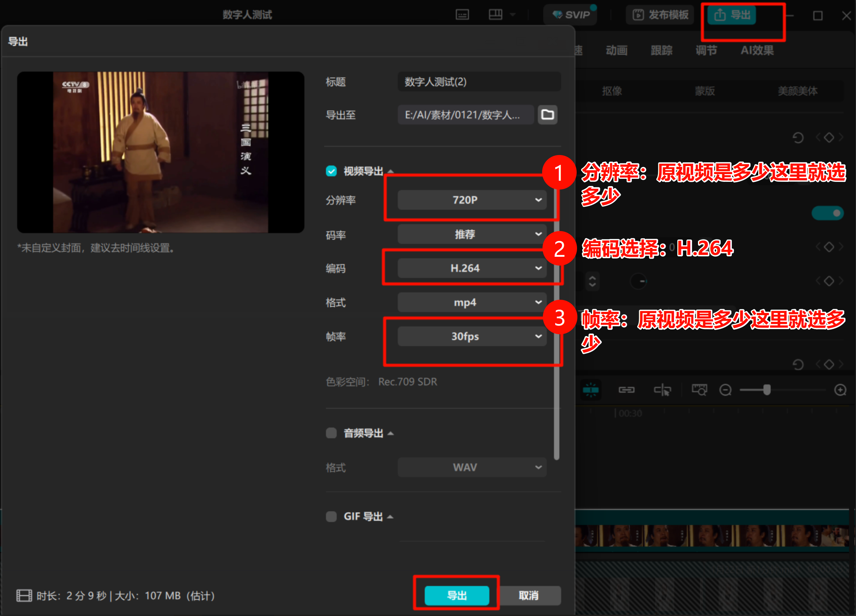Switch to the 抠像 tab
The width and height of the screenshot is (856, 616).
(x=612, y=90)
